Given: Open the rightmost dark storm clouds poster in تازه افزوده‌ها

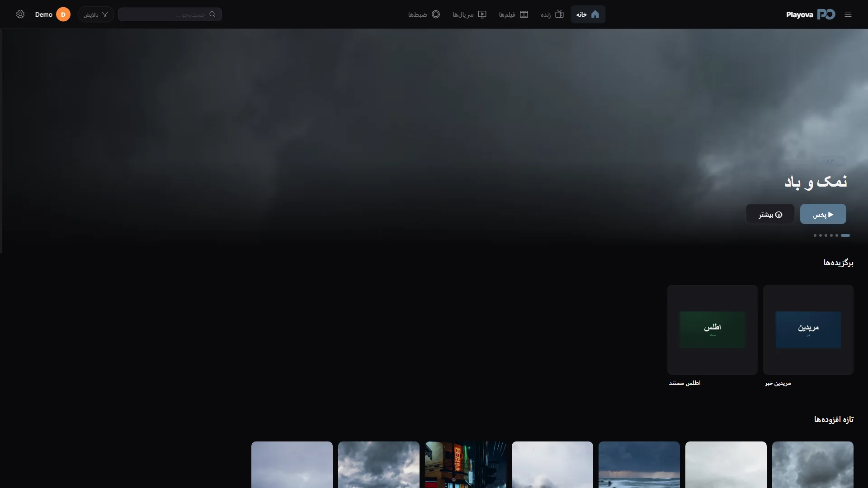Looking at the screenshot, I should click(x=813, y=465).
